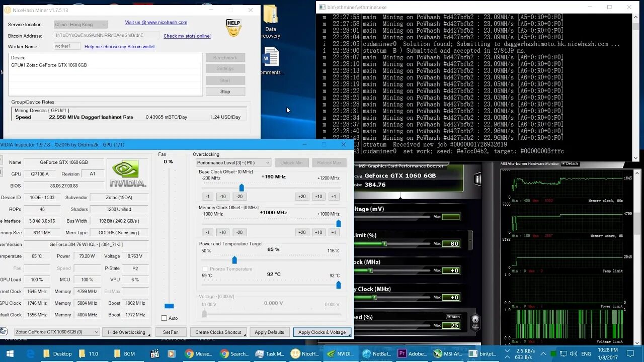Click the Power Target slider handle

click(234, 260)
